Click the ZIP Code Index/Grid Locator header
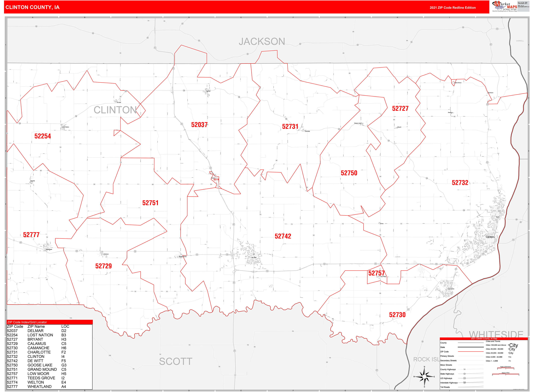 pyautogui.click(x=50, y=322)
